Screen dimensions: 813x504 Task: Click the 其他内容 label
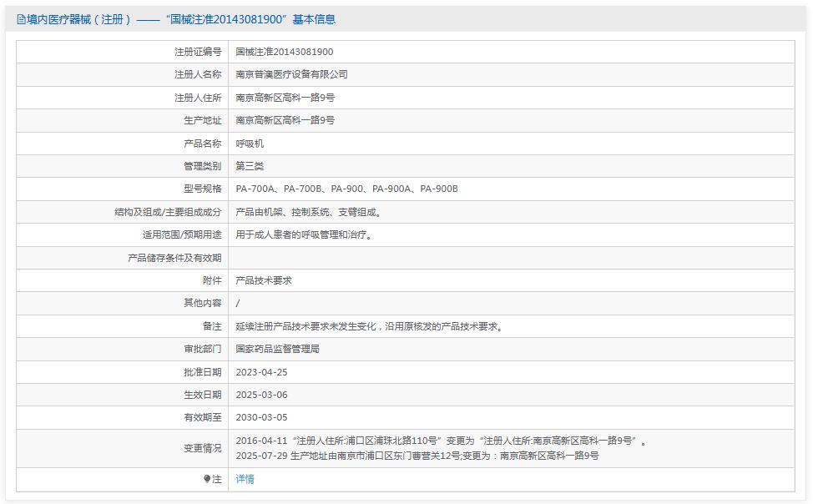pyautogui.click(x=202, y=303)
